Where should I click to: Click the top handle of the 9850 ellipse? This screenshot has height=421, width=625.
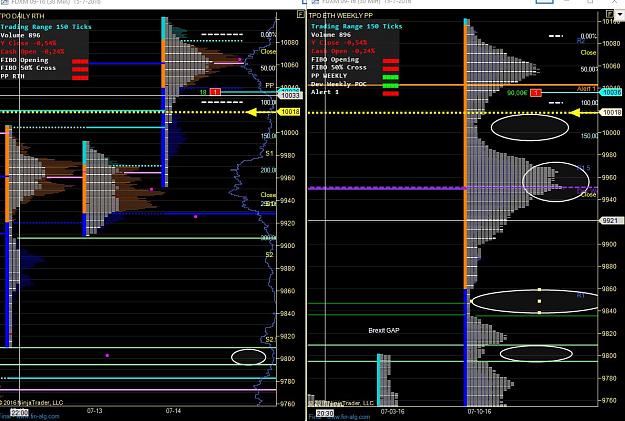click(539, 290)
